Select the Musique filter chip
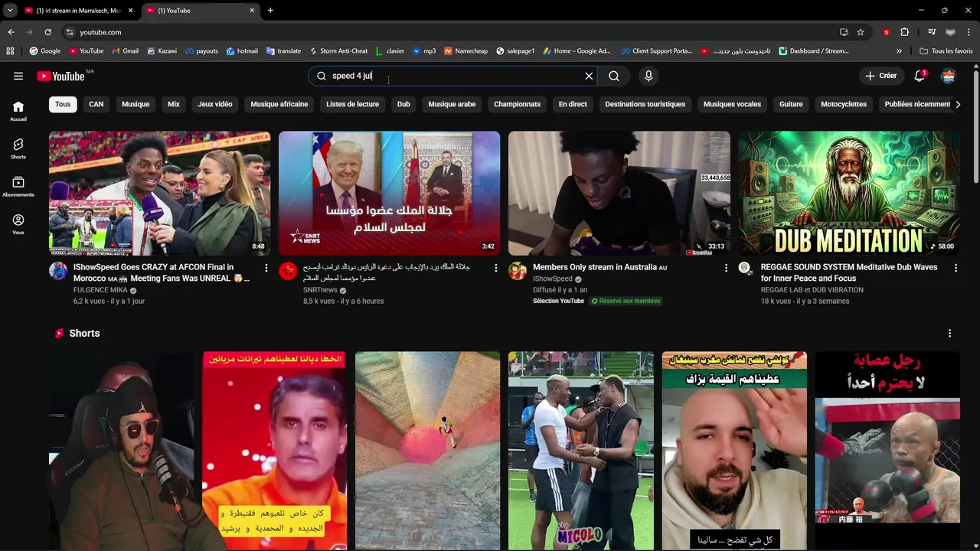This screenshot has width=980, height=551. click(x=136, y=104)
